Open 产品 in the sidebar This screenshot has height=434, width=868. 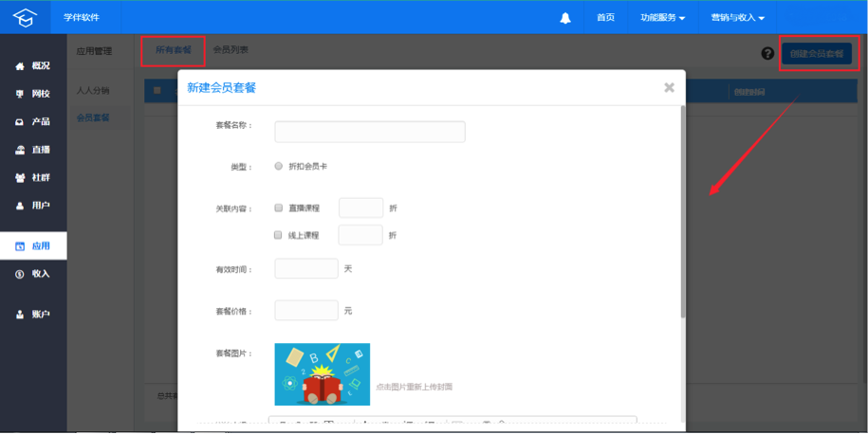click(x=33, y=121)
